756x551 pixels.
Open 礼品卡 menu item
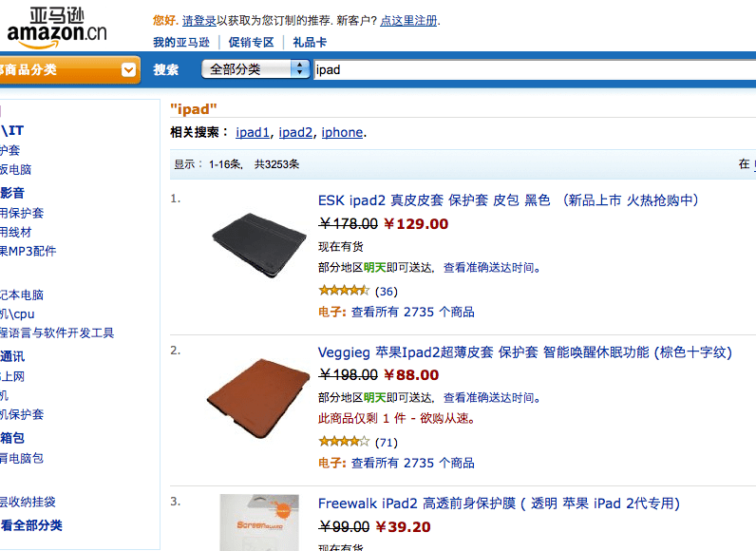coord(310,43)
